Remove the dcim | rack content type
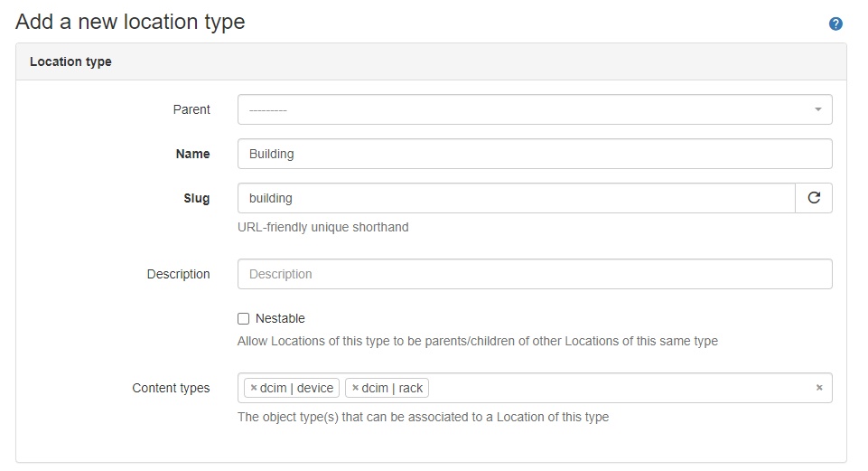Screen dimensions: 868x471 pos(356,389)
